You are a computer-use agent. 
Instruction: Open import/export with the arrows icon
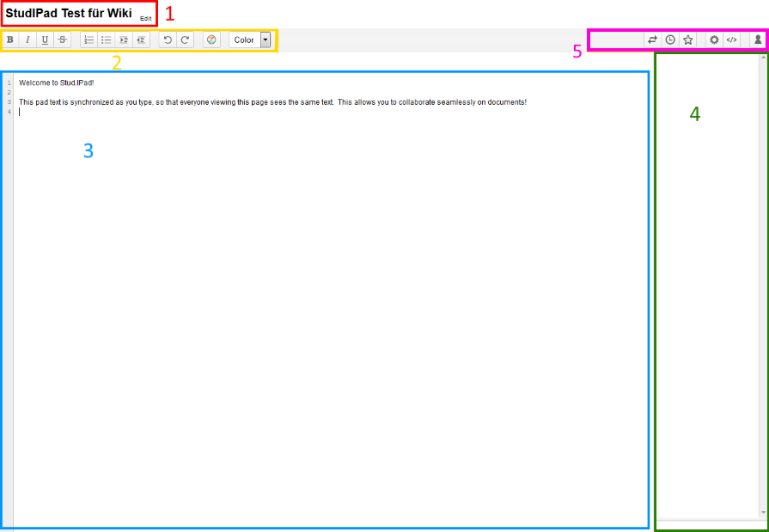coord(652,40)
